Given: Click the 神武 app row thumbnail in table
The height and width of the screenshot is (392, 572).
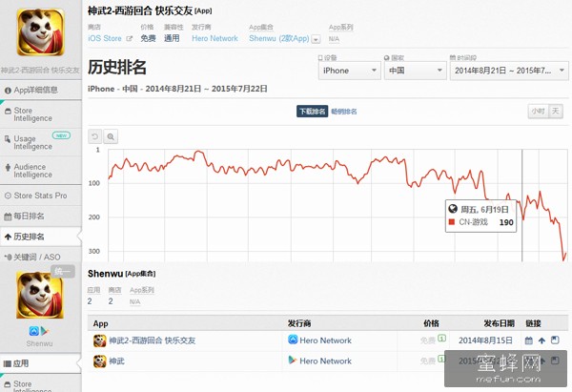Looking at the screenshot, I should [x=99, y=361].
